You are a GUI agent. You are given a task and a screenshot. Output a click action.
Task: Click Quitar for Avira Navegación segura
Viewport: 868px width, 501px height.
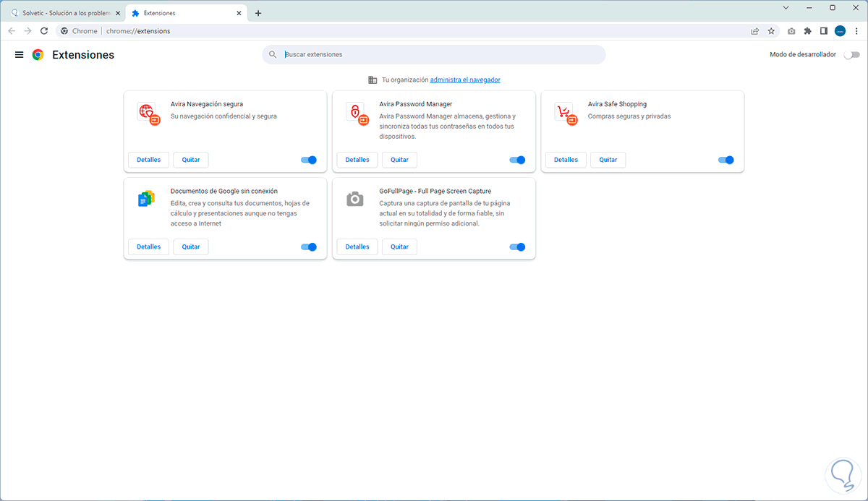(x=191, y=160)
